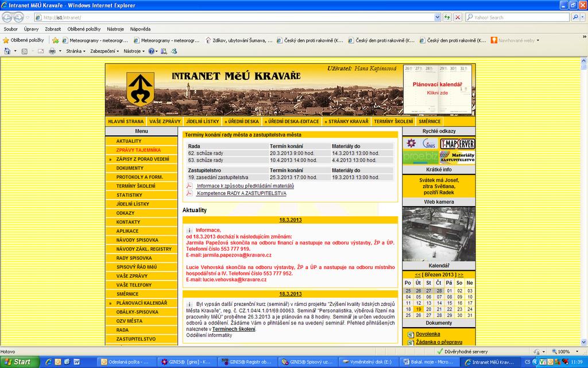Open the Stránka toolbar dropdown
Screen dimensions: 588x368
(76, 51)
